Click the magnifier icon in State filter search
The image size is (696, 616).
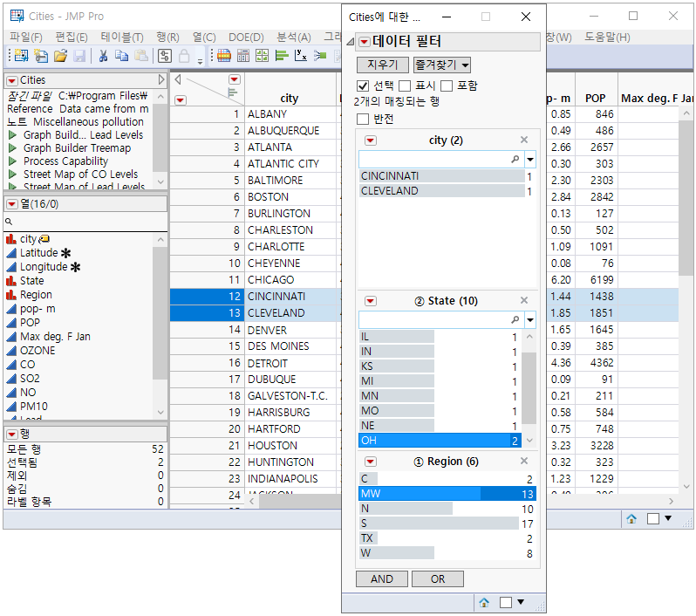515,319
